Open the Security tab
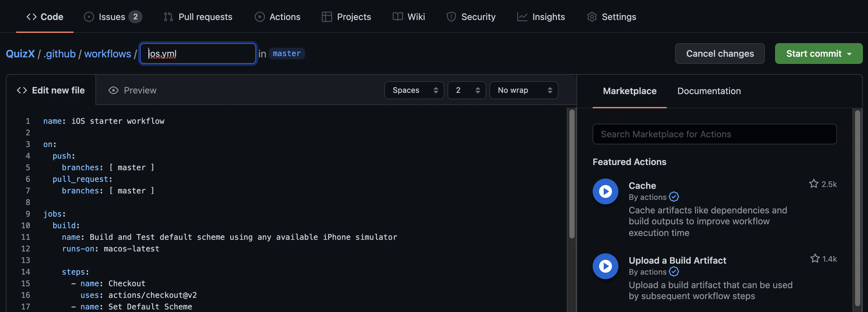Image resolution: width=868 pixels, height=312 pixels. (471, 16)
